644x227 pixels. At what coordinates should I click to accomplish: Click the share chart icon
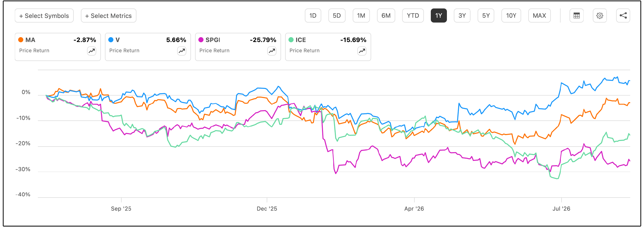pos(623,16)
